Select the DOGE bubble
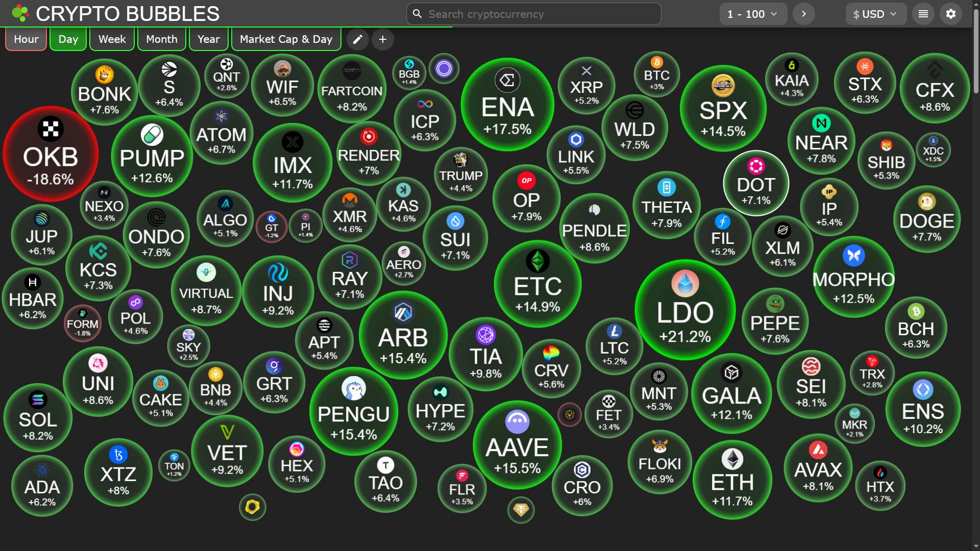The width and height of the screenshot is (980, 551). [927, 219]
